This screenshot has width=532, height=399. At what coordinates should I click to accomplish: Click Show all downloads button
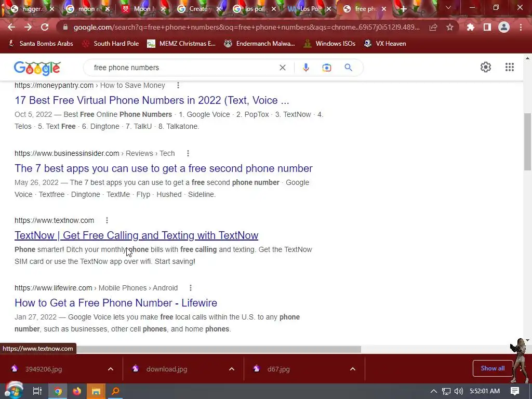(493, 368)
